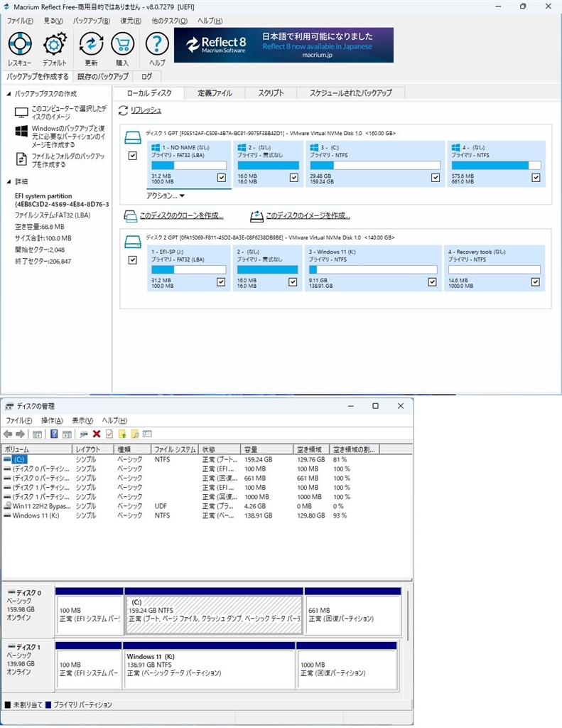Image resolution: width=562 pixels, height=728 pixels.
Task: Click the このディスクのクローンを作成 link
Action: point(180,215)
